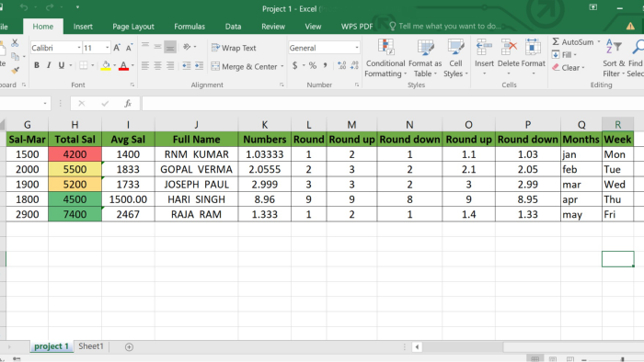This screenshot has width=644, height=362.
Task: Toggle Italic formatting
Action: pyautogui.click(x=49, y=65)
